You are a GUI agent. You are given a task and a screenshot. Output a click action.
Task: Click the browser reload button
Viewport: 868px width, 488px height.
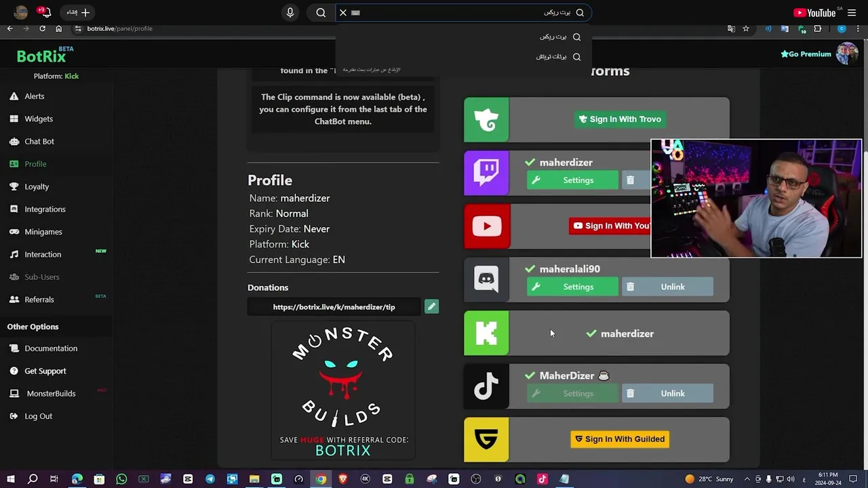[42, 28]
